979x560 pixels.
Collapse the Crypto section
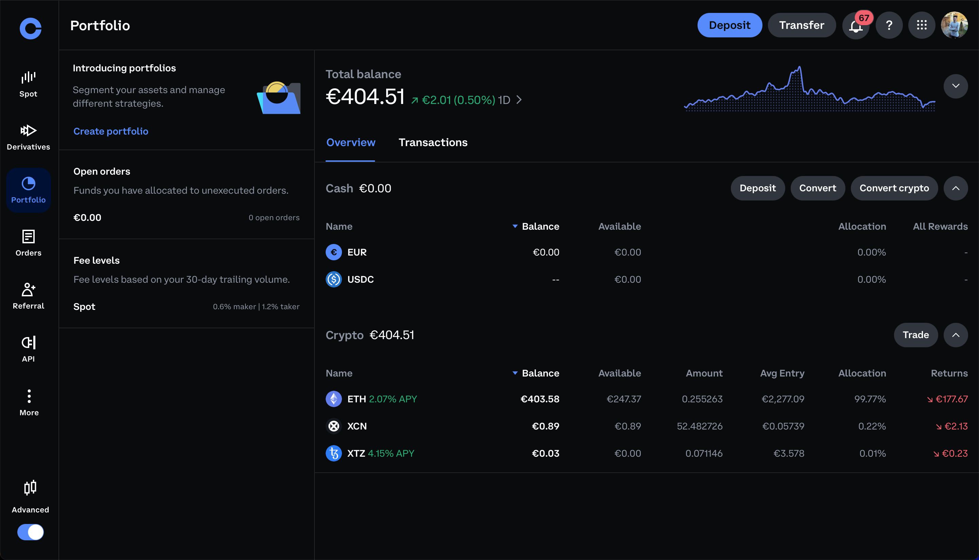(x=956, y=335)
